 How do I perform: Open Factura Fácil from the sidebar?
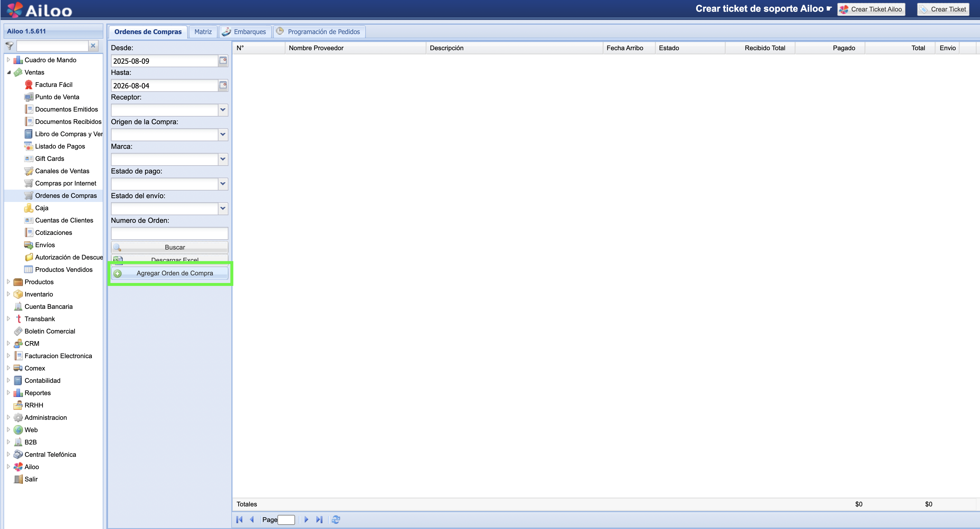click(x=54, y=85)
